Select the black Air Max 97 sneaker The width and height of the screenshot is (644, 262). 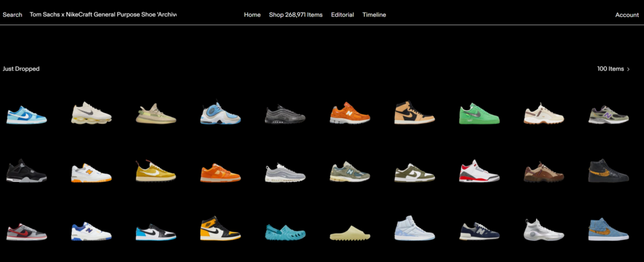click(285, 115)
